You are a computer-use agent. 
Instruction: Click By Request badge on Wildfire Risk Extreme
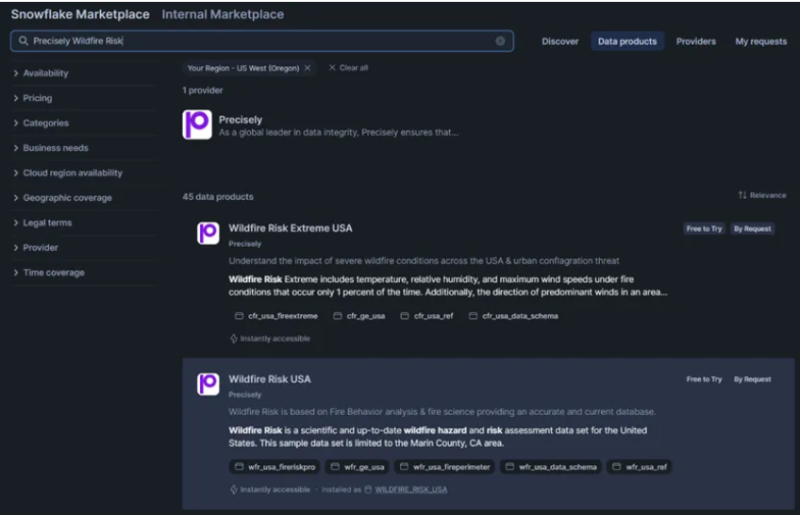(x=752, y=229)
